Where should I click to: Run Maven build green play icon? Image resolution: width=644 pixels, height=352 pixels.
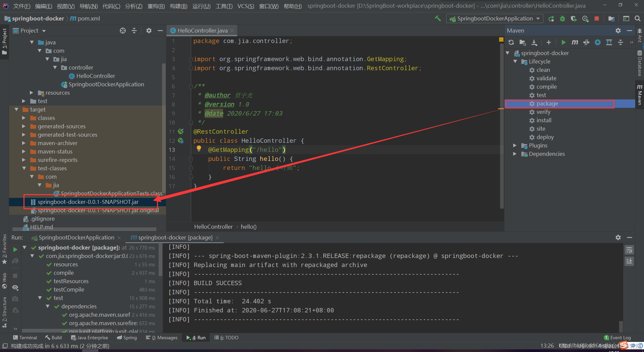pos(563,42)
